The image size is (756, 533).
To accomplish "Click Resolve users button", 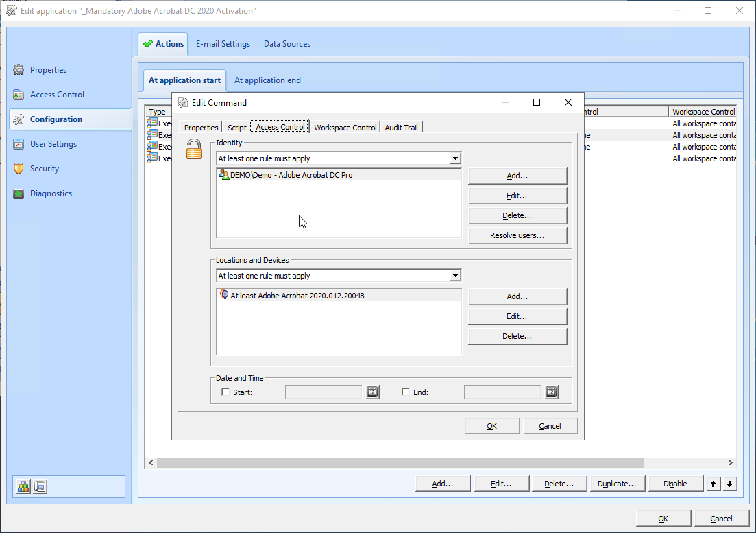I will 517,235.
